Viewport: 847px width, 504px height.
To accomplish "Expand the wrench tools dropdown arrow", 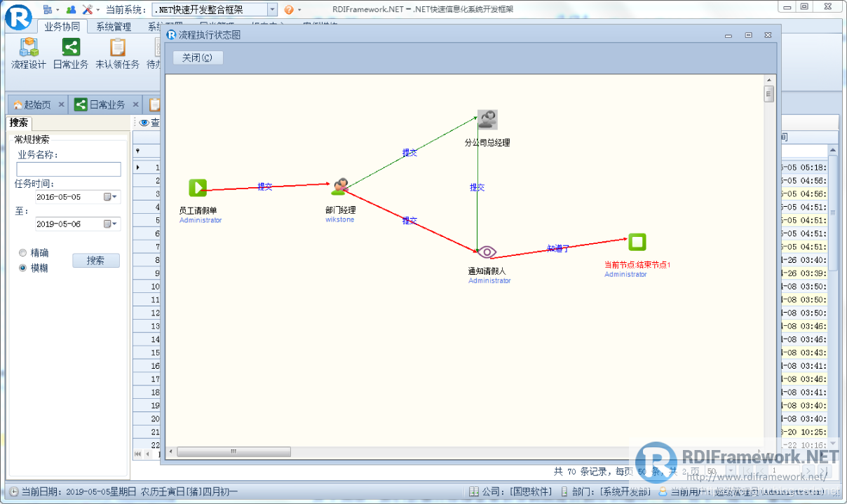I will click(98, 10).
